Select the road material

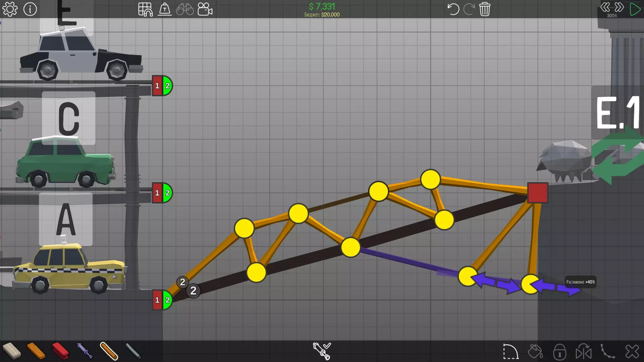coord(11,351)
